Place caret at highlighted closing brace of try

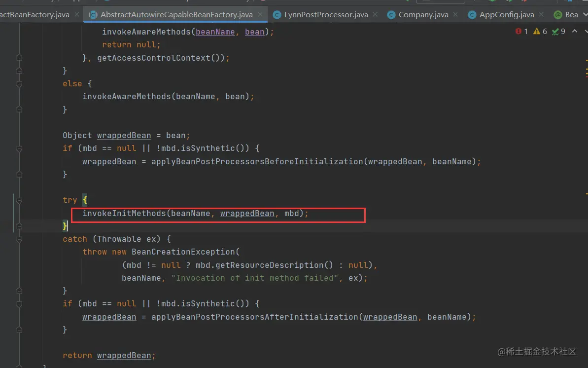click(65, 226)
